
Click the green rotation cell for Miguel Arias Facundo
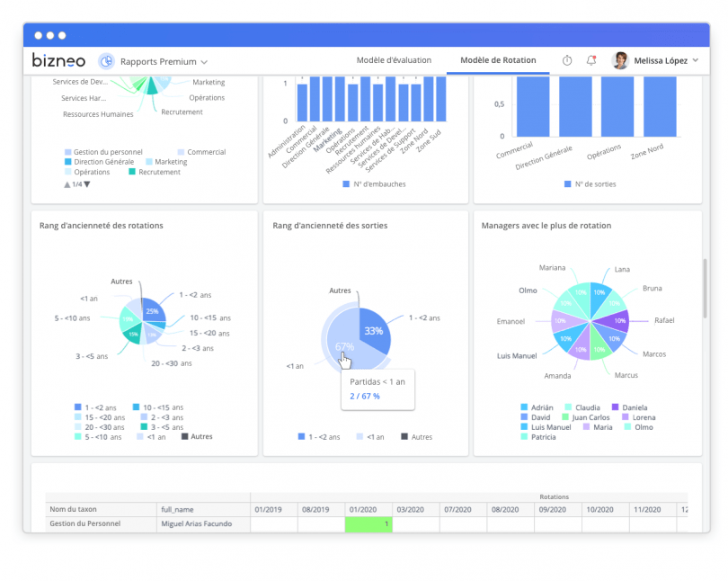click(368, 524)
